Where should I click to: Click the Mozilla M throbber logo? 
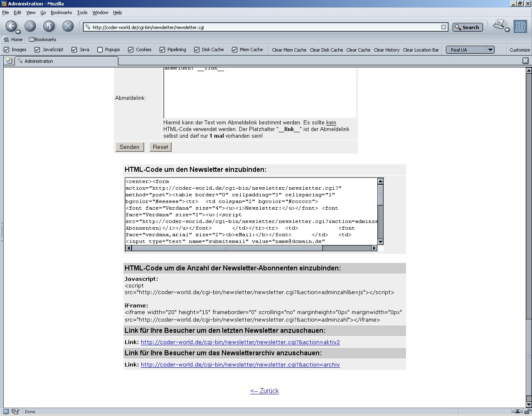click(520, 27)
